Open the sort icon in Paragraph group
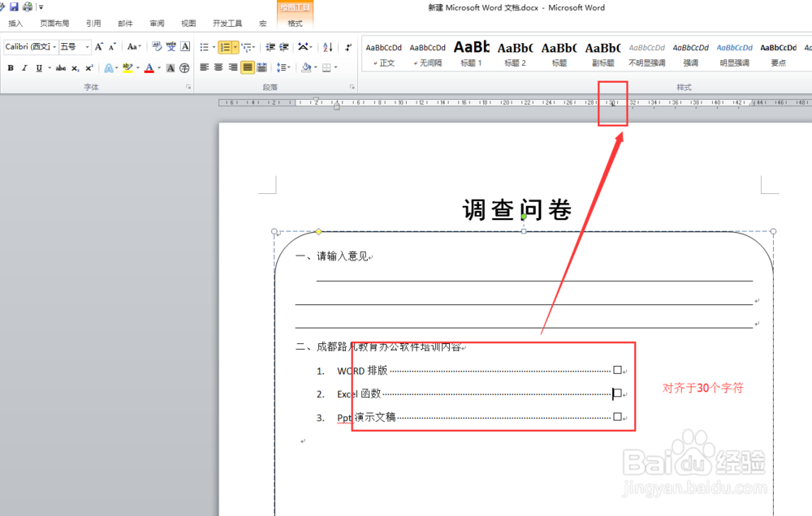Screen dimensions: 812x516 (328, 47)
